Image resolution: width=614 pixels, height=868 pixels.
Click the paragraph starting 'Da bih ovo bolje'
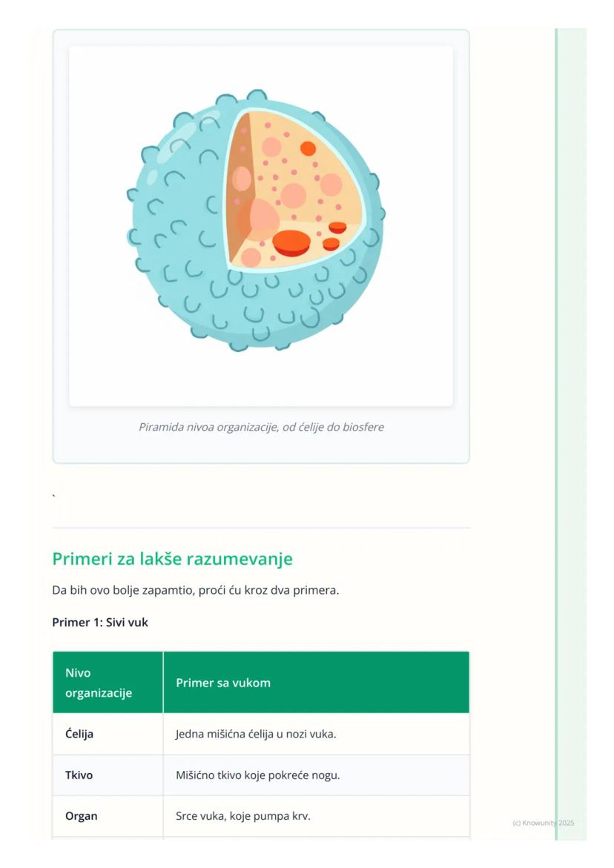click(x=195, y=591)
